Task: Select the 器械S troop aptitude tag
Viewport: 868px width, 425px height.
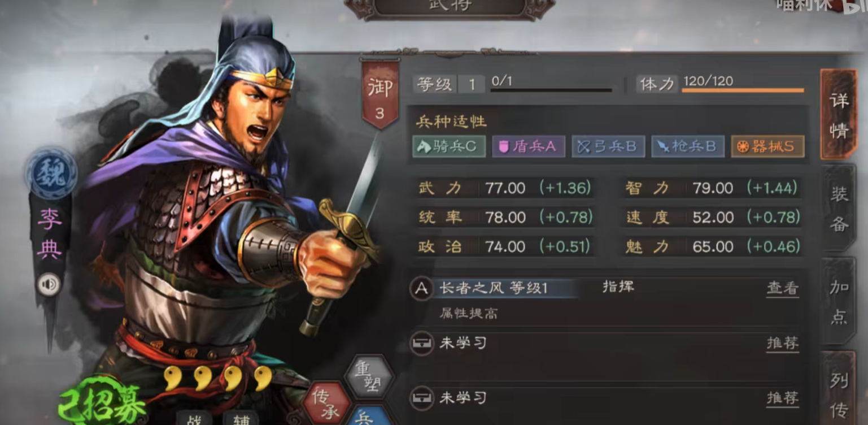Action: (x=767, y=146)
